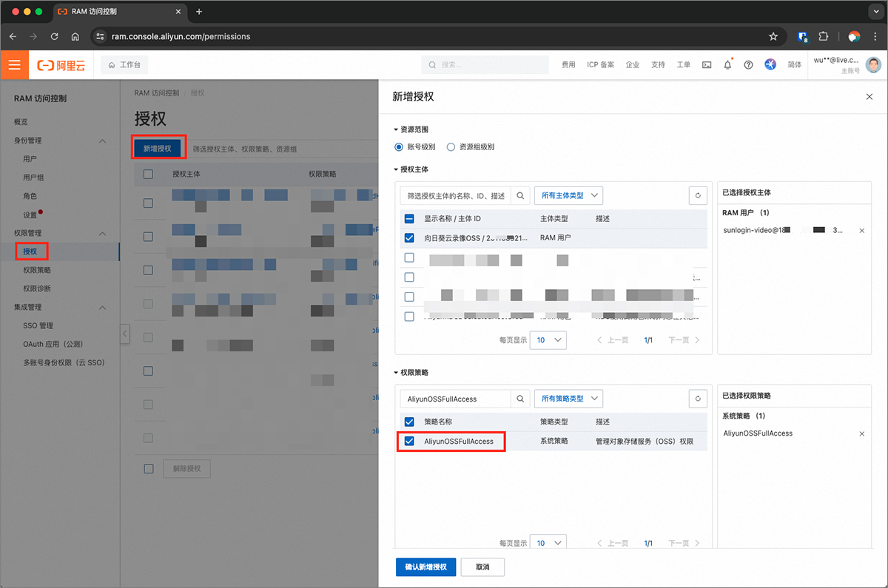Uncheck the 向日葵云录像OSS principal checkbox

click(x=409, y=238)
